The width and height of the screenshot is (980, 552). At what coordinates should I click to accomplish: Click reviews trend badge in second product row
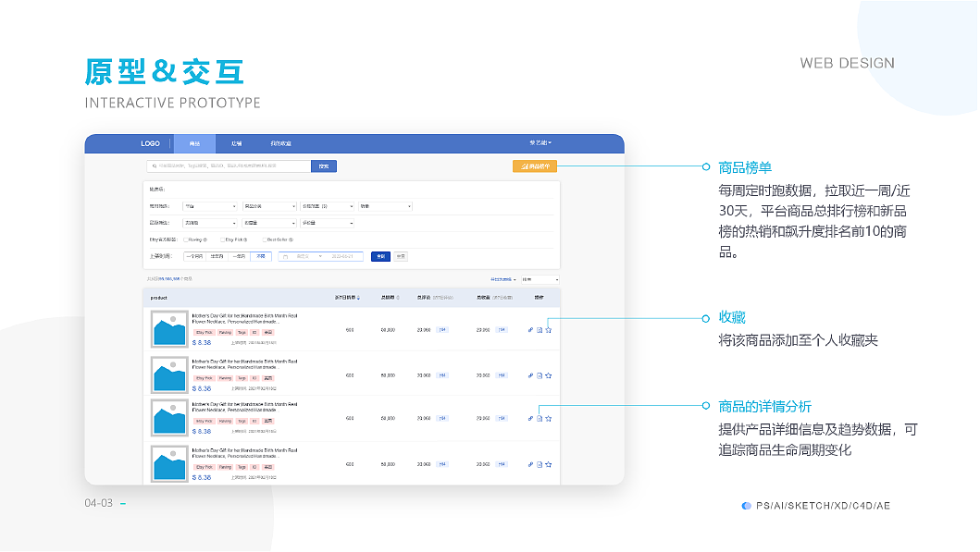[x=442, y=375]
